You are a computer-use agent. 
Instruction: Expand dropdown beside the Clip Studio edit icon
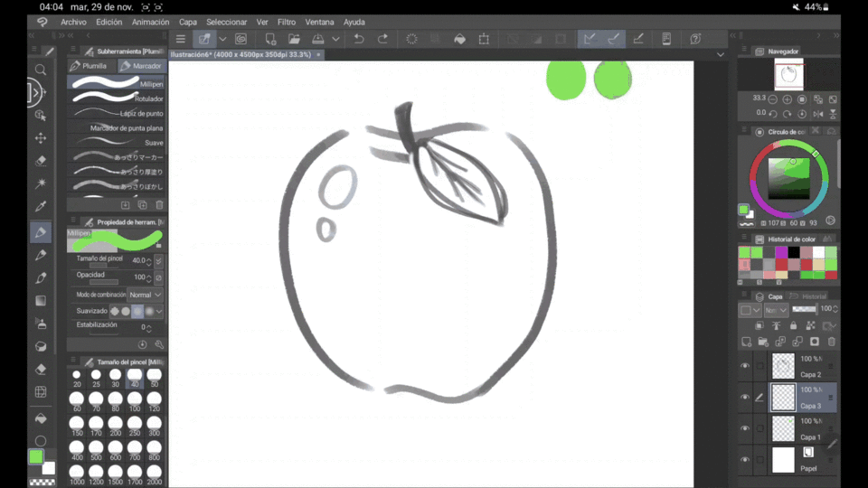click(x=222, y=39)
